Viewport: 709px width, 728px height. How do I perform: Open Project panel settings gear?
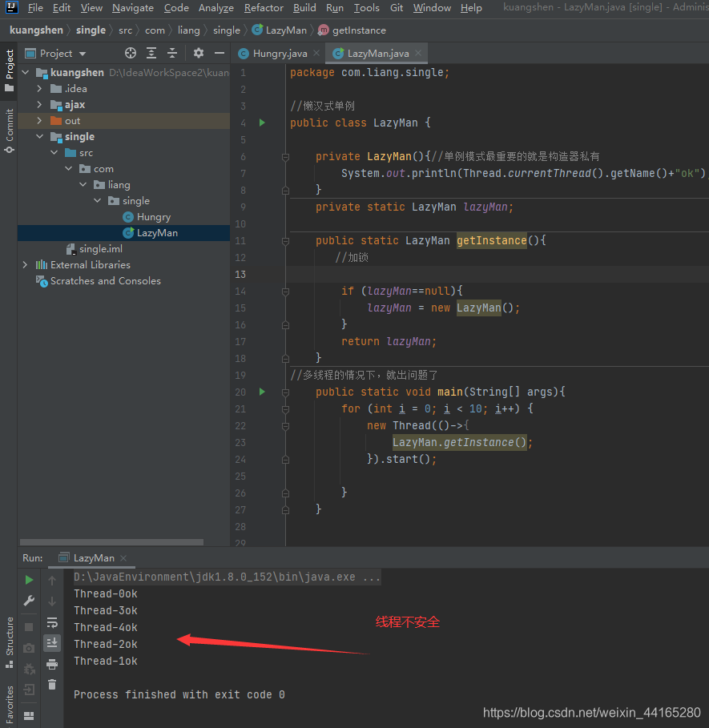tap(199, 53)
